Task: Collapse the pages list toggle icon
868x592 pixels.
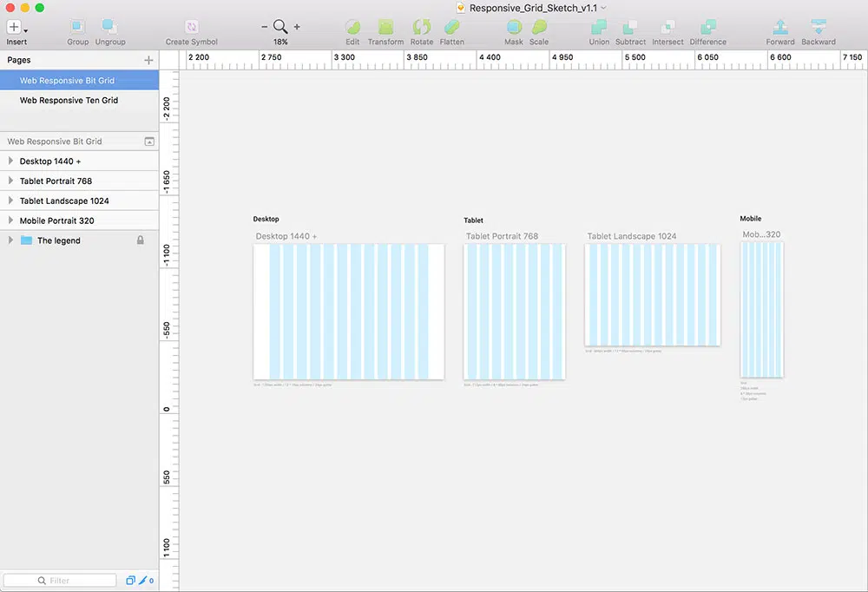Action: coord(148,141)
